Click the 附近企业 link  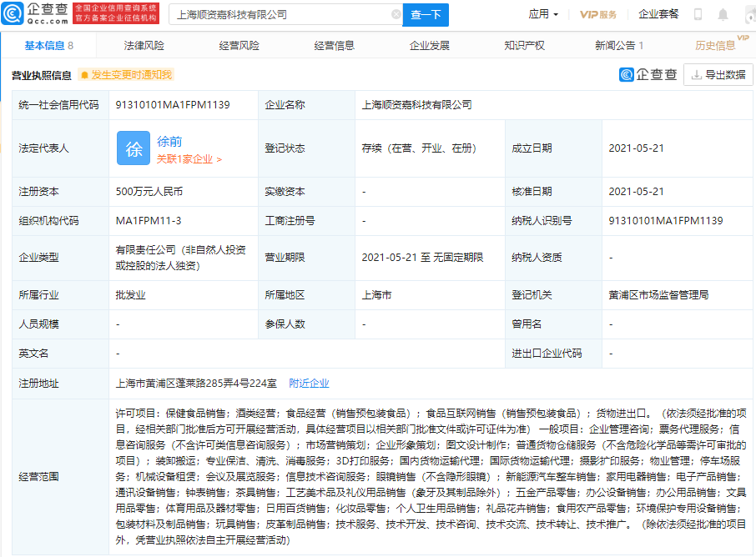coord(309,382)
